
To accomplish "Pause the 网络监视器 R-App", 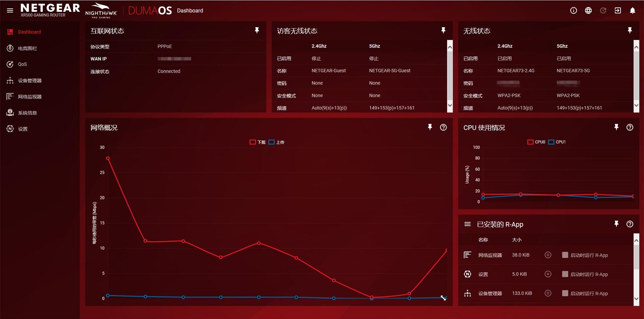I will tap(548, 255).
